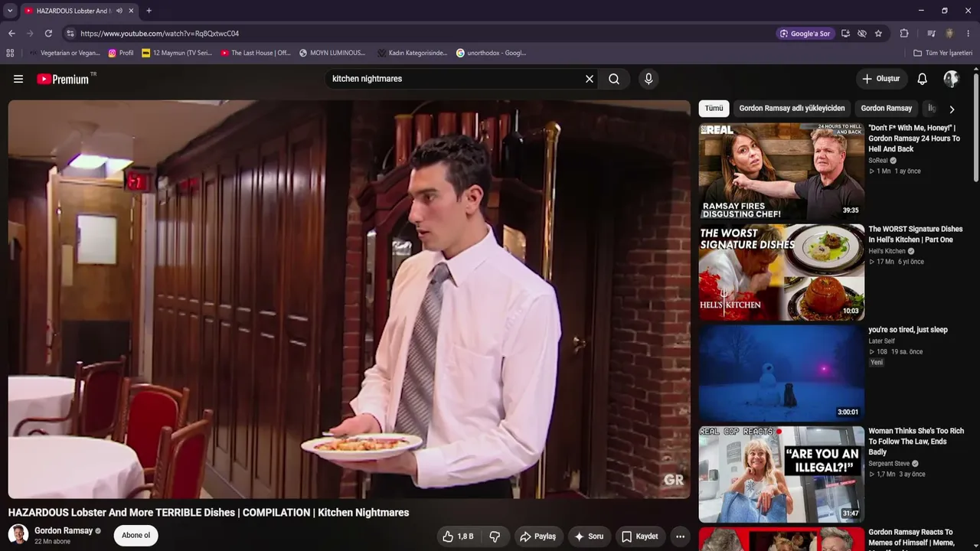The image size is (980, 551).
Task: Click the Abone ol subscribe button
Action: [x=136, y=536]
